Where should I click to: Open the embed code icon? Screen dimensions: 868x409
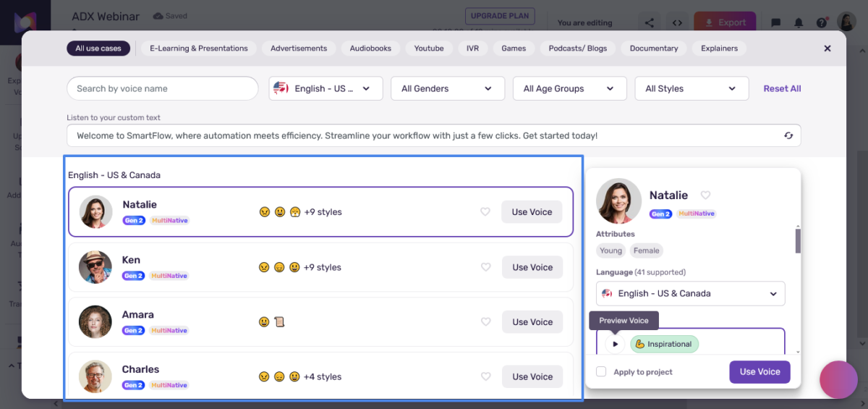[x=677, y=22]
